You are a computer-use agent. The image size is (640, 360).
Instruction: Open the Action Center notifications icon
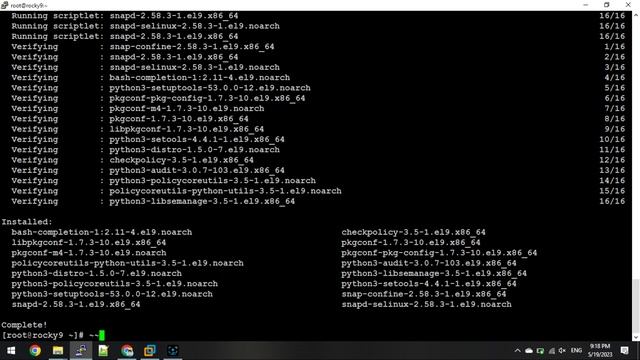pyautogui.click(x=624, y=351)
